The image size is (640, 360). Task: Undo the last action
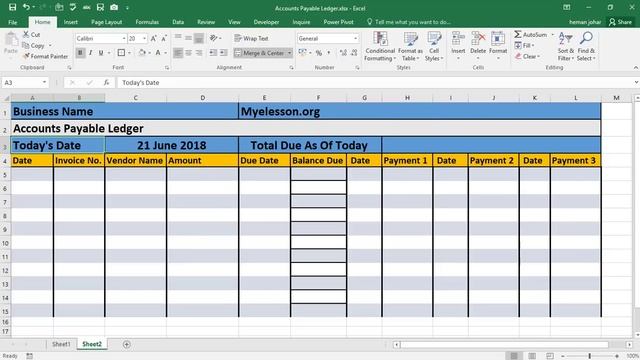pyautogui.click(x=26, y=7)
